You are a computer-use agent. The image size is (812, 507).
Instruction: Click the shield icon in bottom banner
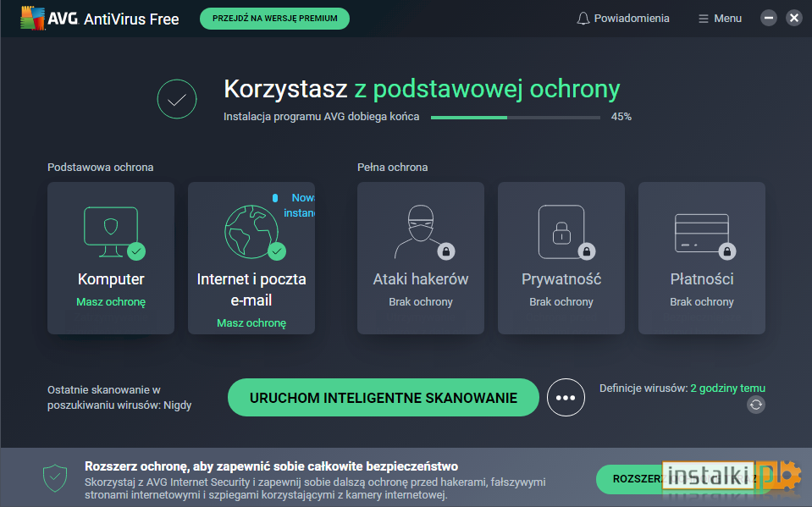click(x=54, y=478)
